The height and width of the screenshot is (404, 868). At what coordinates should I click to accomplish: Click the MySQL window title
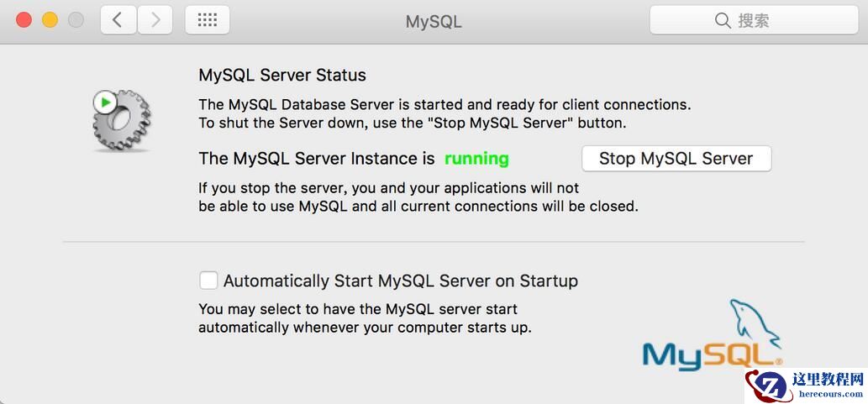tap(434, 22)
